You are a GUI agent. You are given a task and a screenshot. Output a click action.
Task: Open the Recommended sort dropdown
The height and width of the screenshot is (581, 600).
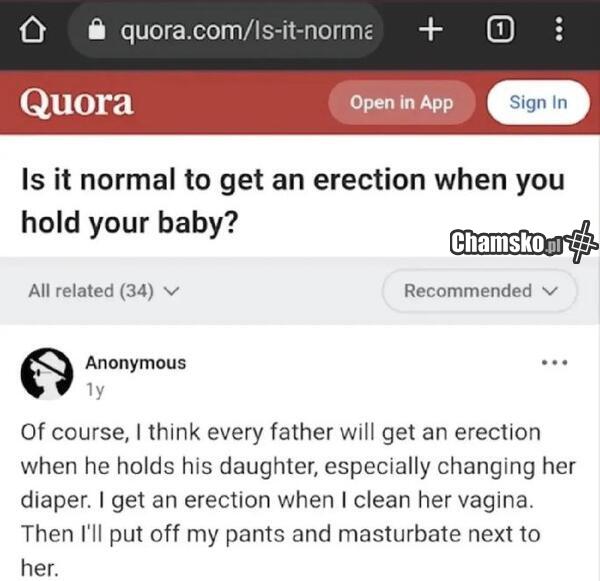479,291
